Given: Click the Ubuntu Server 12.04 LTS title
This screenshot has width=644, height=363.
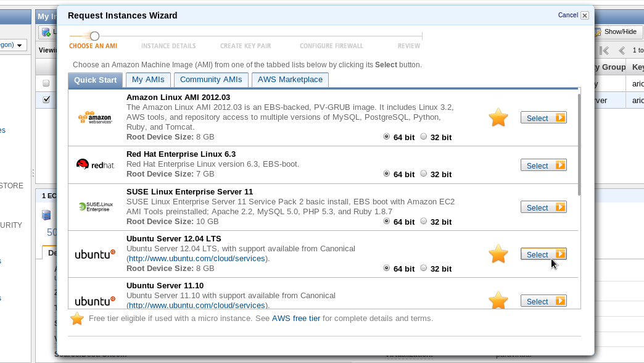Looking at the screenshot, I should (x=174, y=239).
